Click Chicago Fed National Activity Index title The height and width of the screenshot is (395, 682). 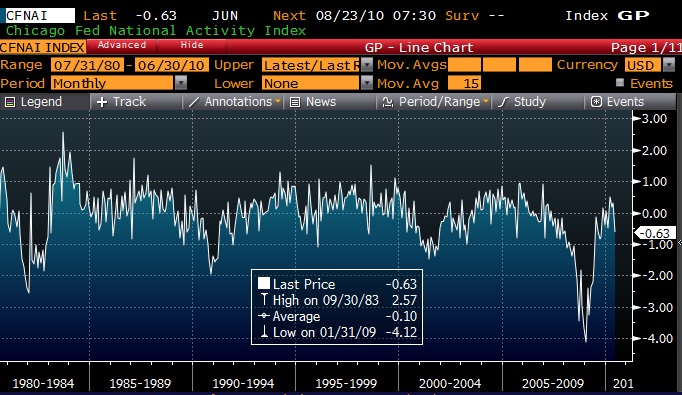point(156,30)
